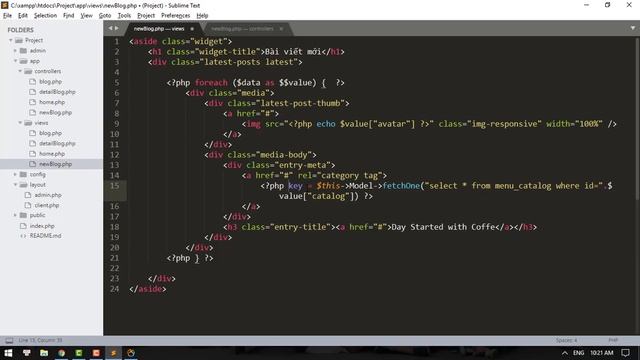
Task: Open blog.php under views
Action: (50, 133)
